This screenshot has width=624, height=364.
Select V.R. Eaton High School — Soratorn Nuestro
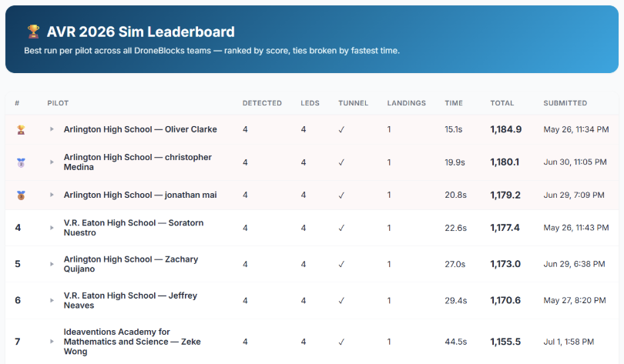[134, 228]
